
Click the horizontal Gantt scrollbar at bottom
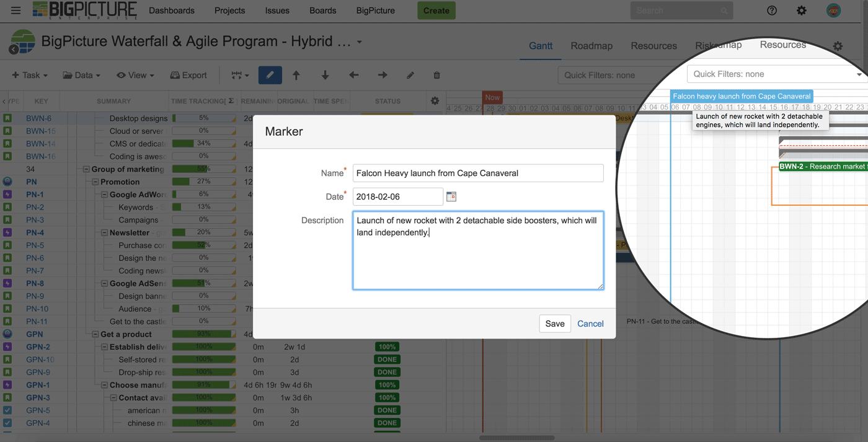tap(516, 438)
